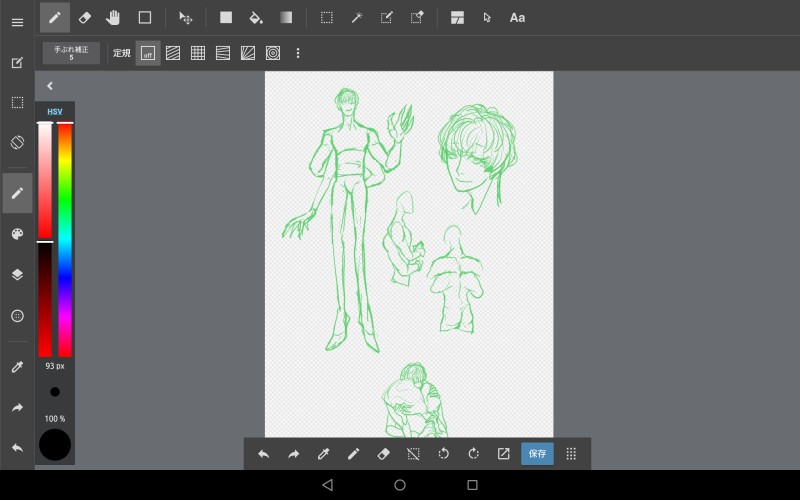800x500 pixels.
Task: Activate the Magic Wand selection tool
Action: pyautogui.click(x=356, y=17)
